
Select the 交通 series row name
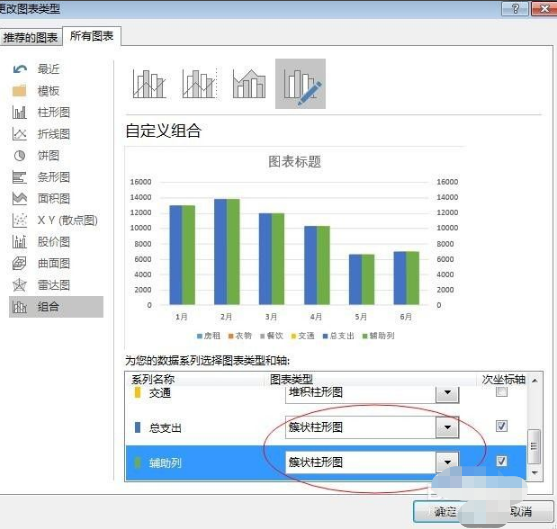pyautogui.click(x=160, y=393)
